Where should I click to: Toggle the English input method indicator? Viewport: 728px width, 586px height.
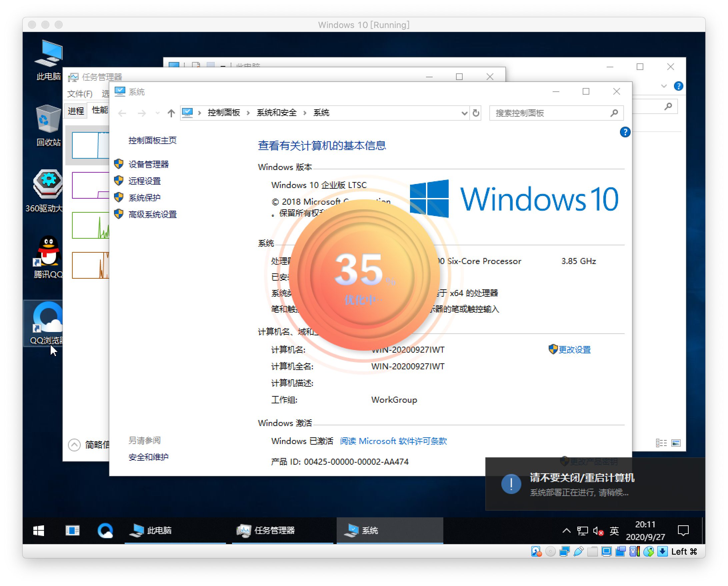click(614, 531)
